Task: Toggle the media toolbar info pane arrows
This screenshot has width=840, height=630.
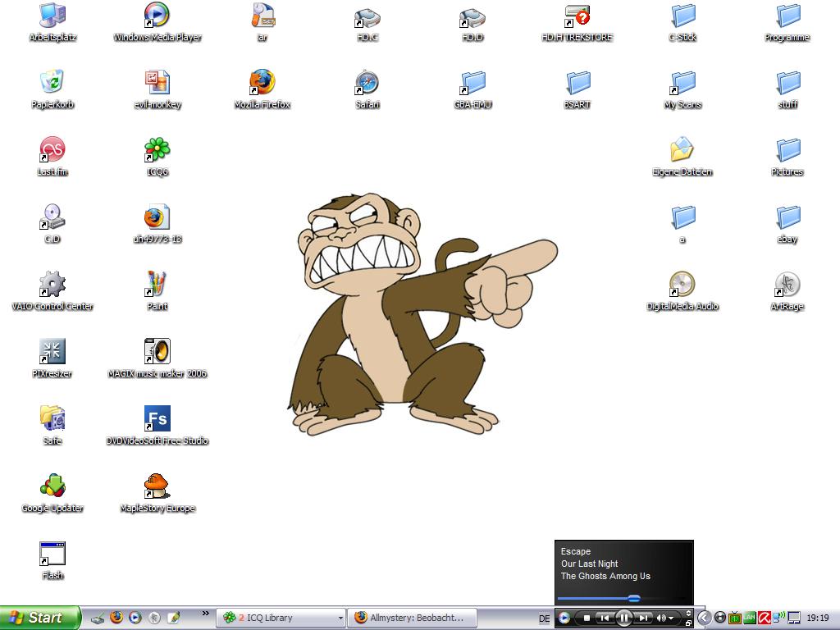Action: tap(688, 613)
